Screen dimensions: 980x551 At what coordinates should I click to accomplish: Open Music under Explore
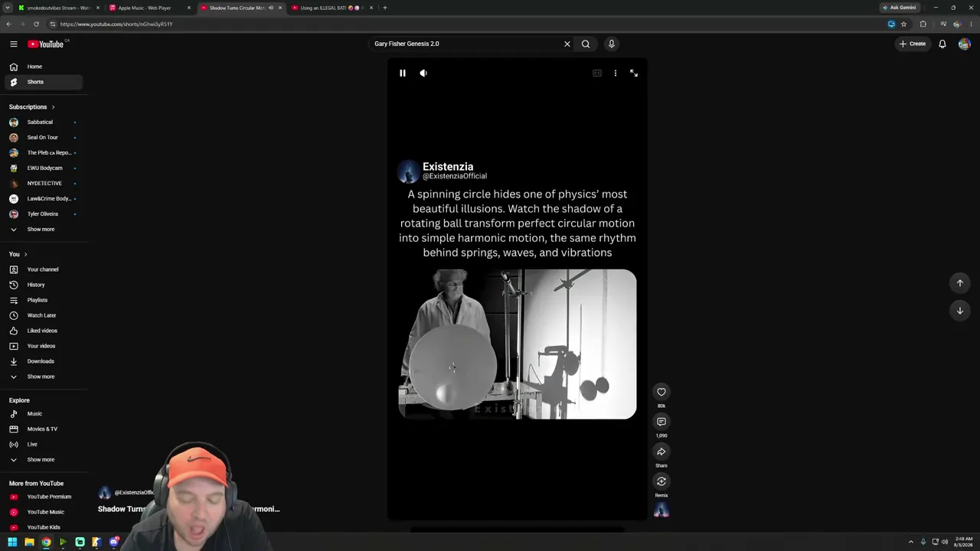tap(42, 414)
